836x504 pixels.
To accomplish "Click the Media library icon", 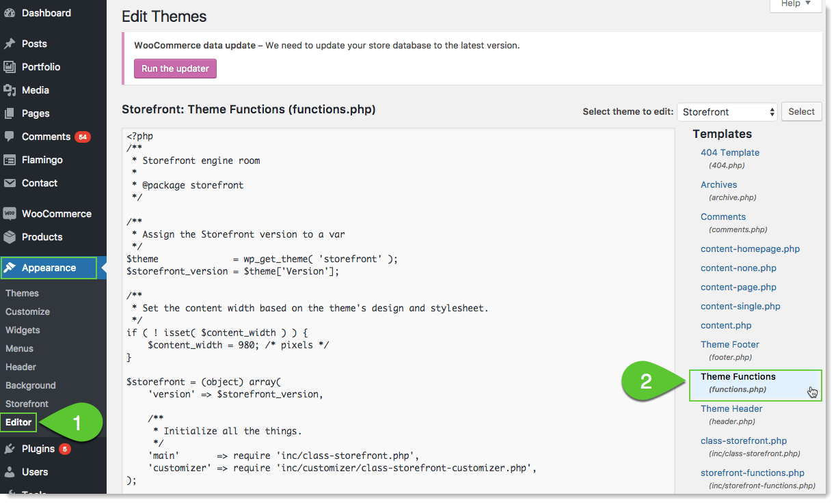I will coord(10,90).
